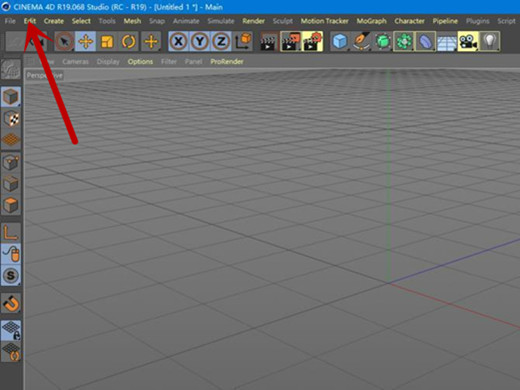Enable Snap magnet icon in sidebar
This screenshot has height=390, width=520.
[x=11, y=304]
